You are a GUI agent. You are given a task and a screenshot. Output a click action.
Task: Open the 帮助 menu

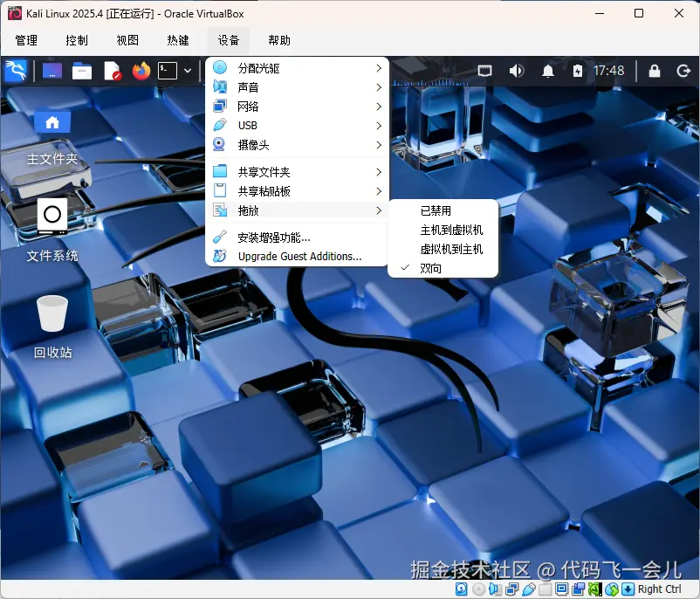tap(279, 40)
